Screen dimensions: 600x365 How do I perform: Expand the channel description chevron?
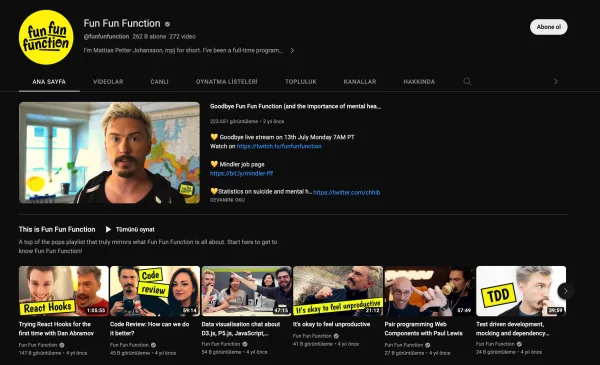point(292,51)
